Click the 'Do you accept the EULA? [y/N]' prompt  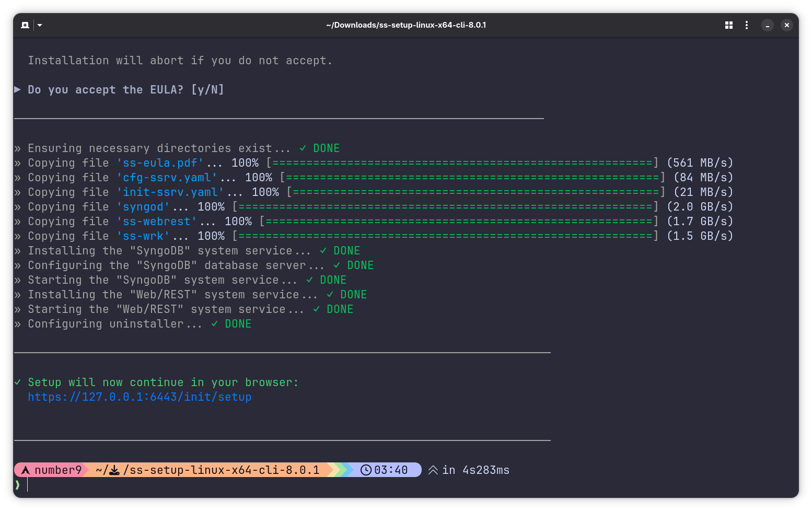click(126, 90)
